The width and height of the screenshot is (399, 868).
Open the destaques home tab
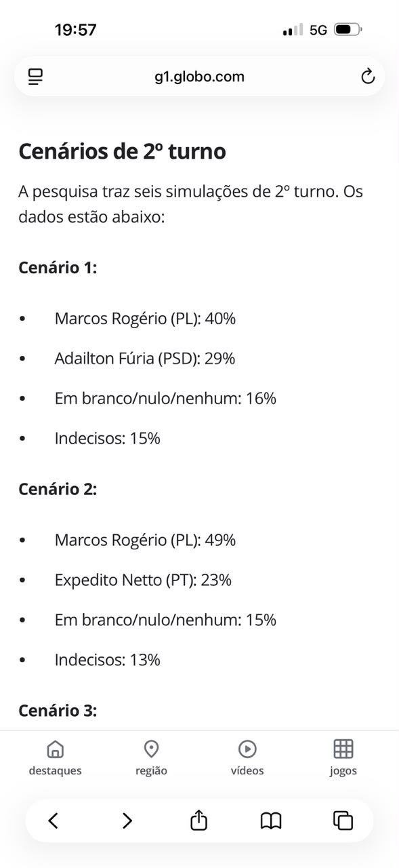tap(55, 757)
